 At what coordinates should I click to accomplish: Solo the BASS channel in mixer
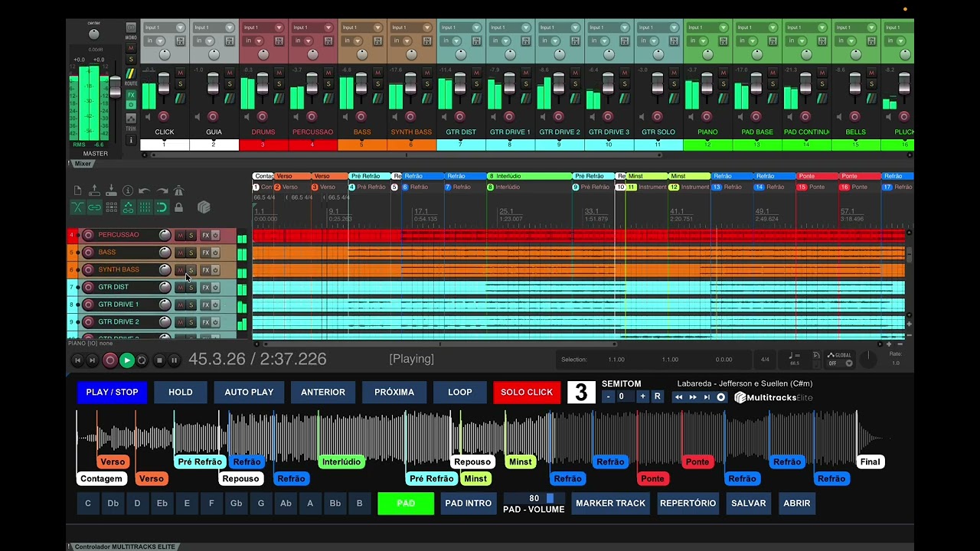377,83
